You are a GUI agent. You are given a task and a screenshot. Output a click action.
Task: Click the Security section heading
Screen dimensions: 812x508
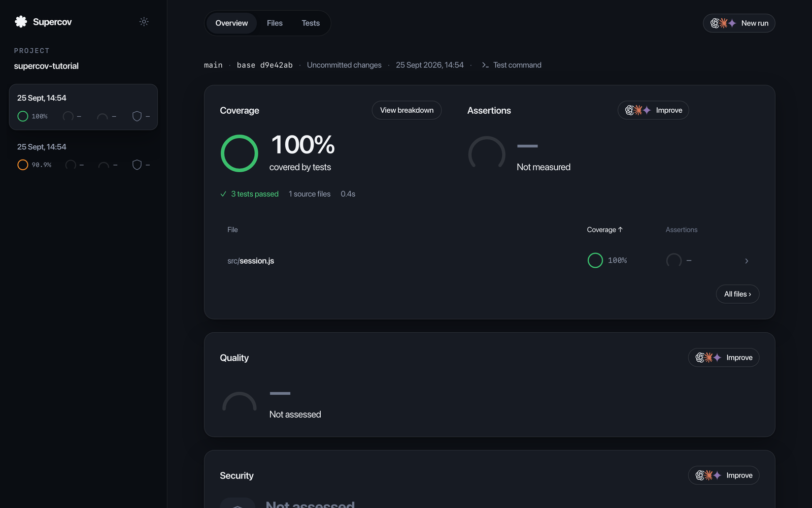236,475
